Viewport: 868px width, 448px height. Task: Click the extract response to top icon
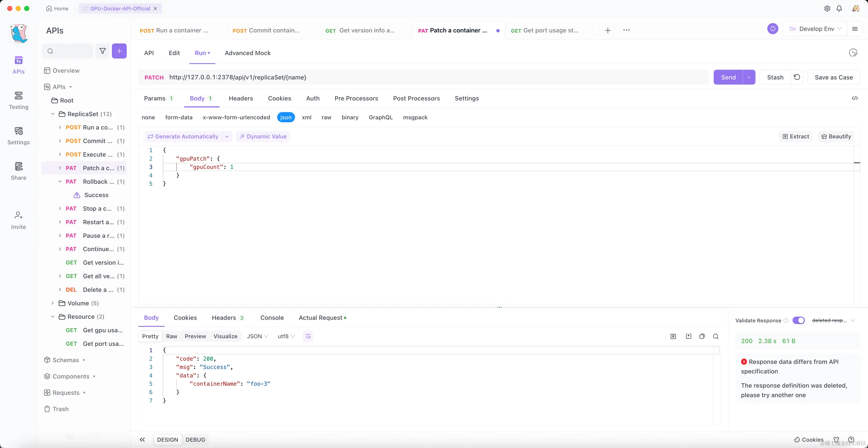click(x=673, y=336)
